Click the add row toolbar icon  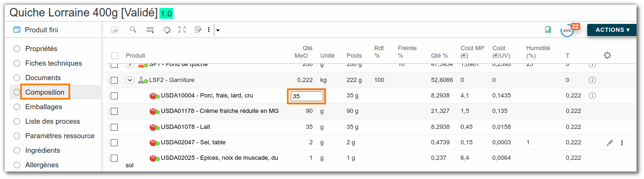tap(150, 30)
